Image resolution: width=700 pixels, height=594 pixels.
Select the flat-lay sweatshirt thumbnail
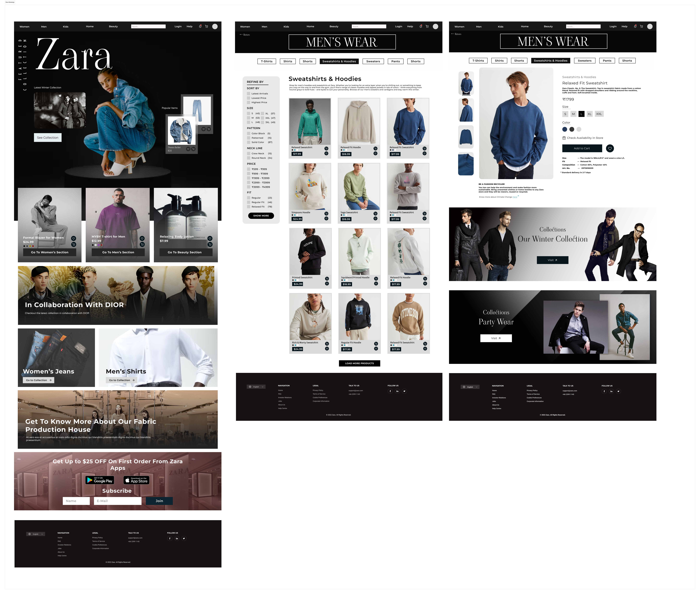[466, 137]
